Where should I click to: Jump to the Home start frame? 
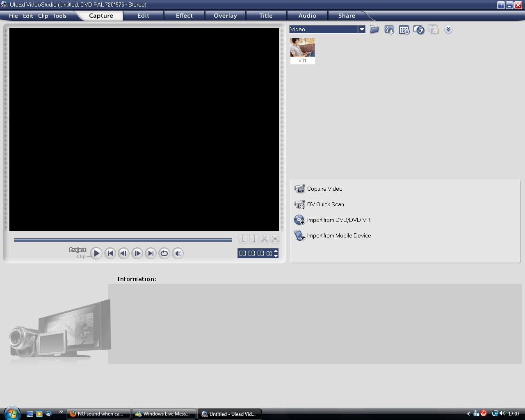[110, 253]
